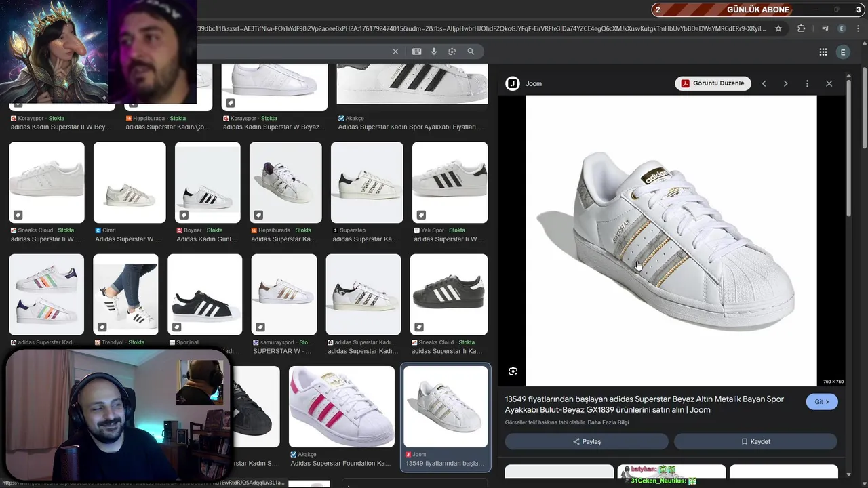Open the Boyner sneaker thumbnail
The image size is (868, 488).
[208, 182]
